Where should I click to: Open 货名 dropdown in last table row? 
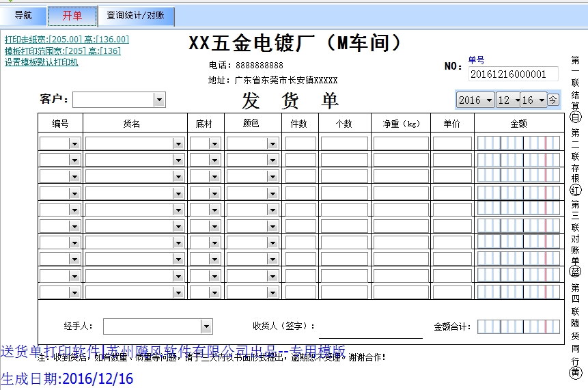pyautogui.click(x=178, y=292)
